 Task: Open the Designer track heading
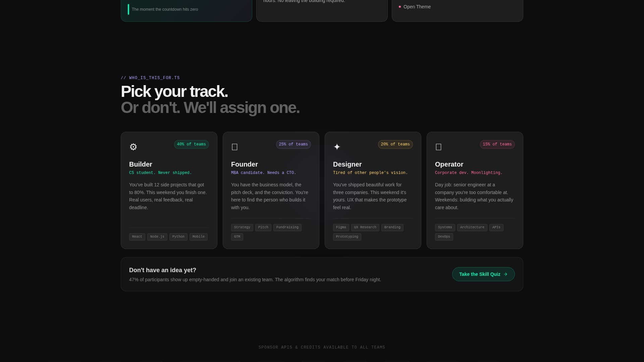click(x=347, y=164)
